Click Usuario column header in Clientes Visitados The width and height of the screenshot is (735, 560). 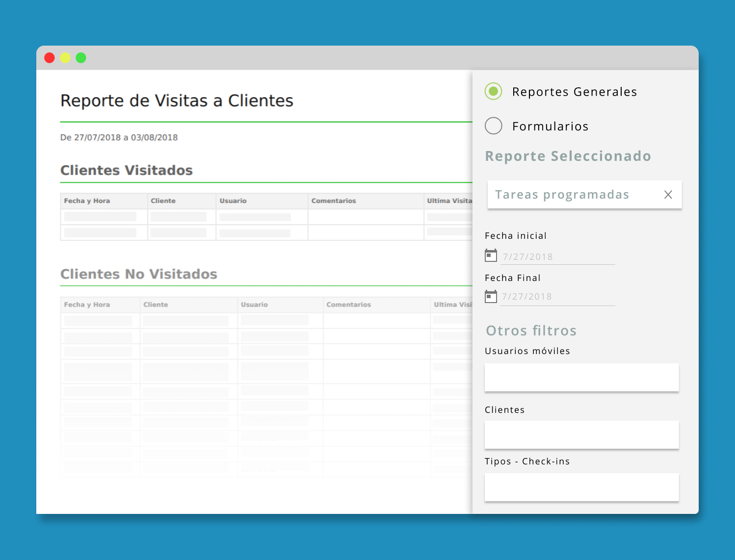click(233, 201)
